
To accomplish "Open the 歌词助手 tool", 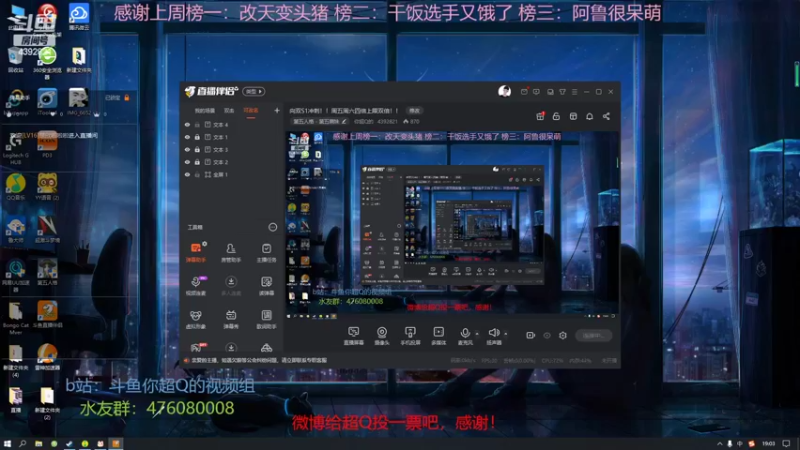I will 266,319.
